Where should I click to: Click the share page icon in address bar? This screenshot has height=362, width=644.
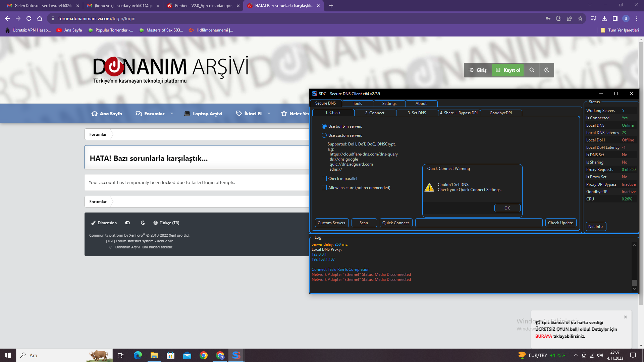[570, 18]
